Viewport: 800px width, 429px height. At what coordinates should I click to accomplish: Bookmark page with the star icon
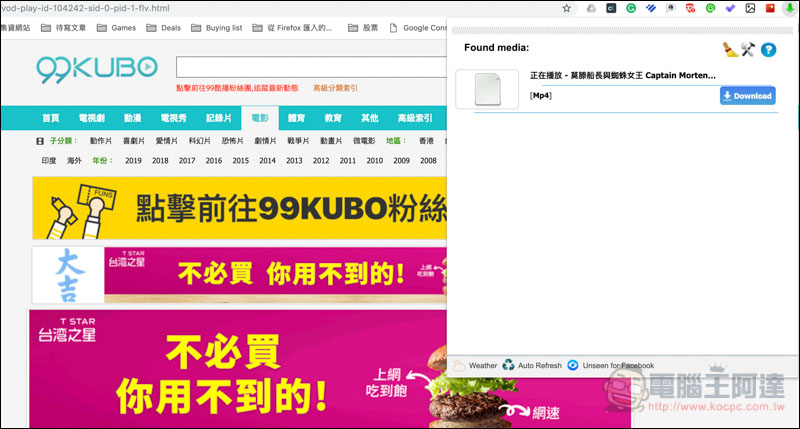566,8
